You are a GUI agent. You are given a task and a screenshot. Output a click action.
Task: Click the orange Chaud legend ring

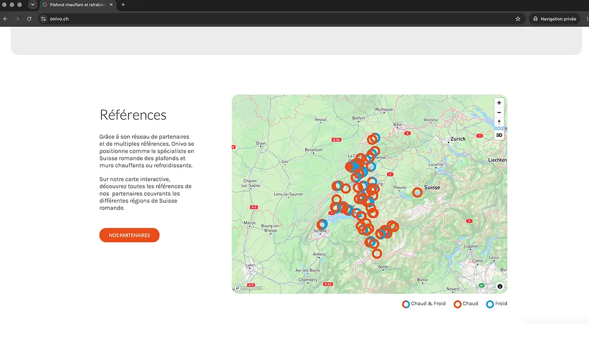[x=457, y=304]
